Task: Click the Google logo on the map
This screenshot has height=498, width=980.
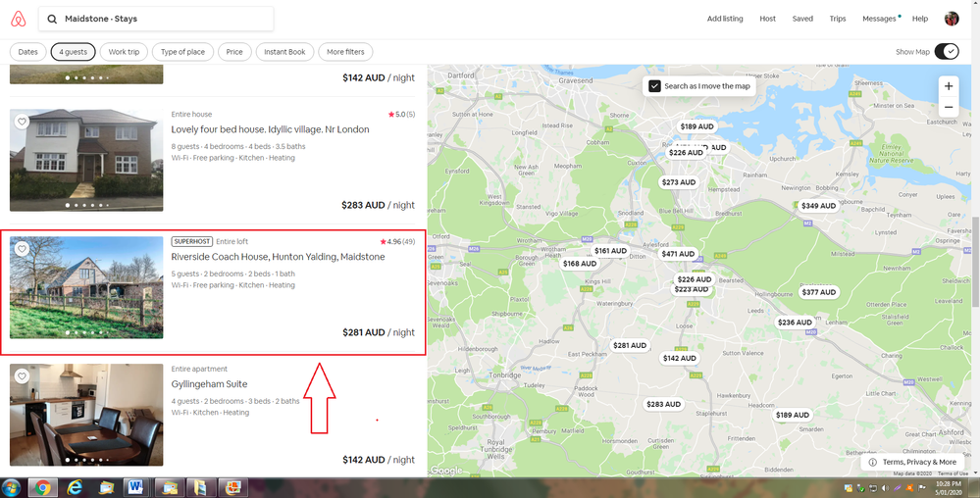Action: click(x=447, y=471)
